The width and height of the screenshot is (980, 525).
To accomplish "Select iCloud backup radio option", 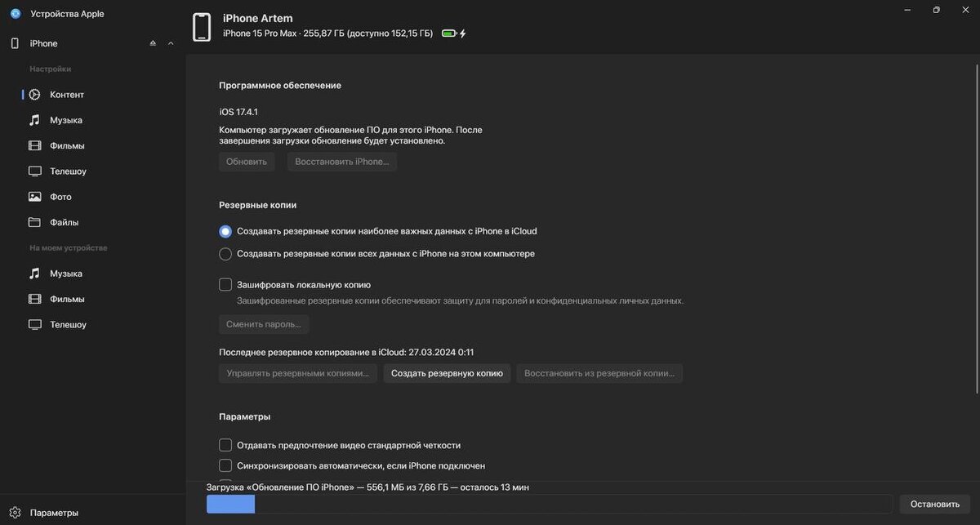I will click(x=225, y=231).
